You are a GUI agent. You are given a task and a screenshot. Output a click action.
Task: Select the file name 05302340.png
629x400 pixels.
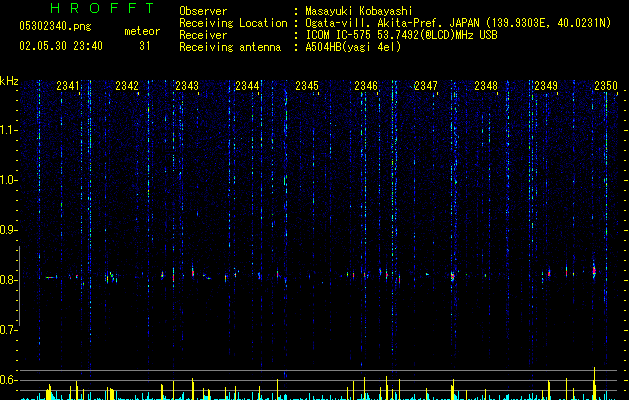[55, 26]
